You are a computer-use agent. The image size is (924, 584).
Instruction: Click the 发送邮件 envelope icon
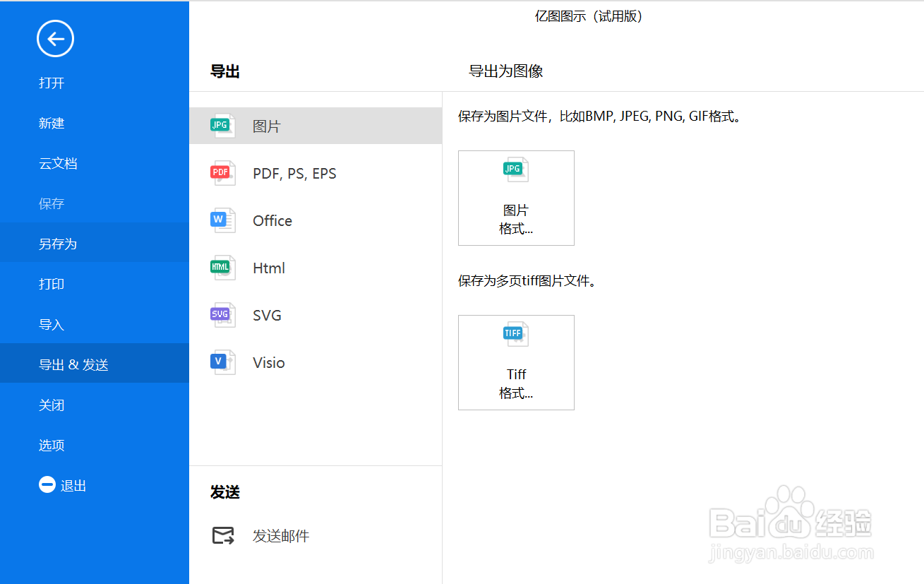tap(222, 535)
